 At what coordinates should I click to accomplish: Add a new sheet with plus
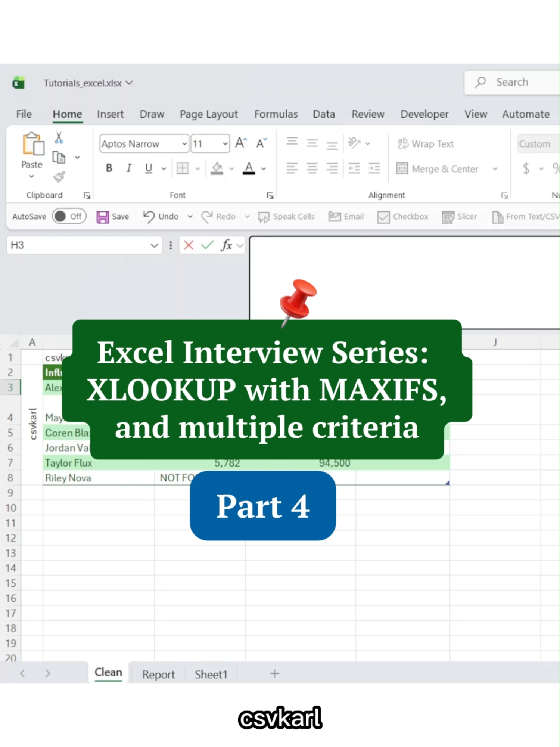click(x=275, y=673)
